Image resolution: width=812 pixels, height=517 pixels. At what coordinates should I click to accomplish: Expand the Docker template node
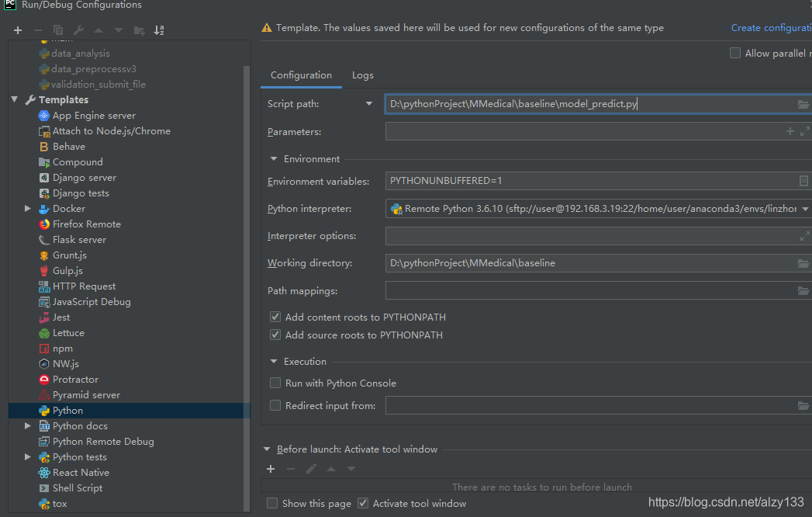point(28,209)
